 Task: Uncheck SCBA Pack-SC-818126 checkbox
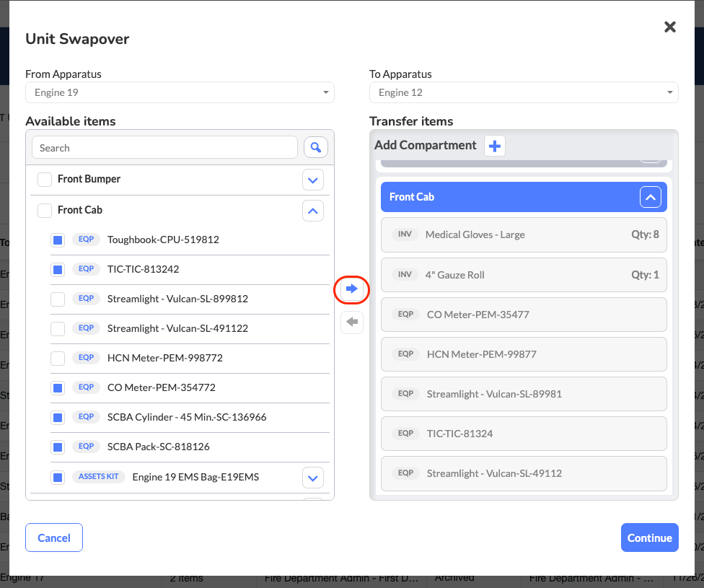point(58,447)
